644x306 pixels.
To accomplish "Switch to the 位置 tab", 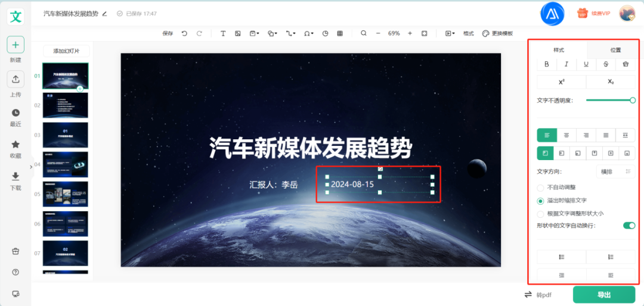I will (615, 50).
